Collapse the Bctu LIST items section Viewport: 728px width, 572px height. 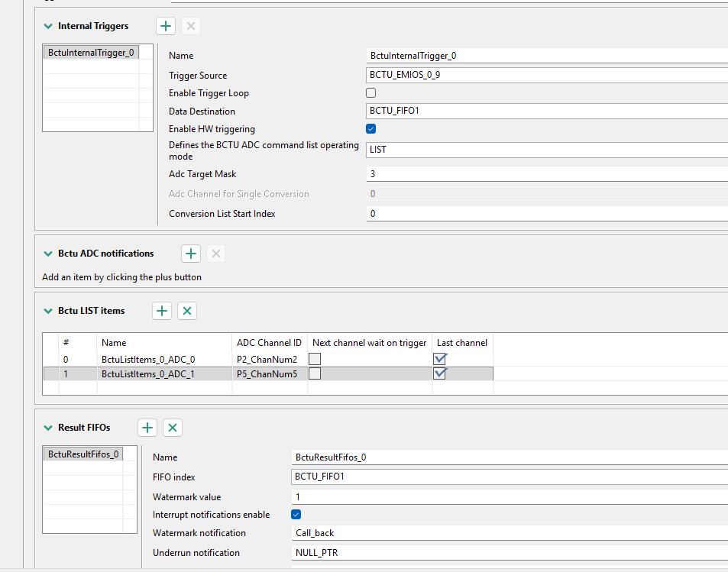48,311
